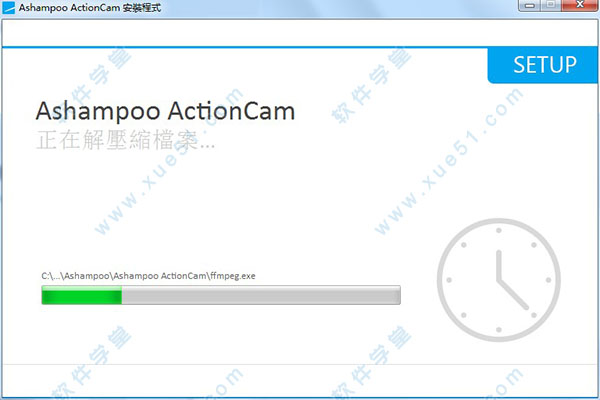Click the green filled part of progress bar
Screen dimensions: 600x400
[x=82, y=295]
